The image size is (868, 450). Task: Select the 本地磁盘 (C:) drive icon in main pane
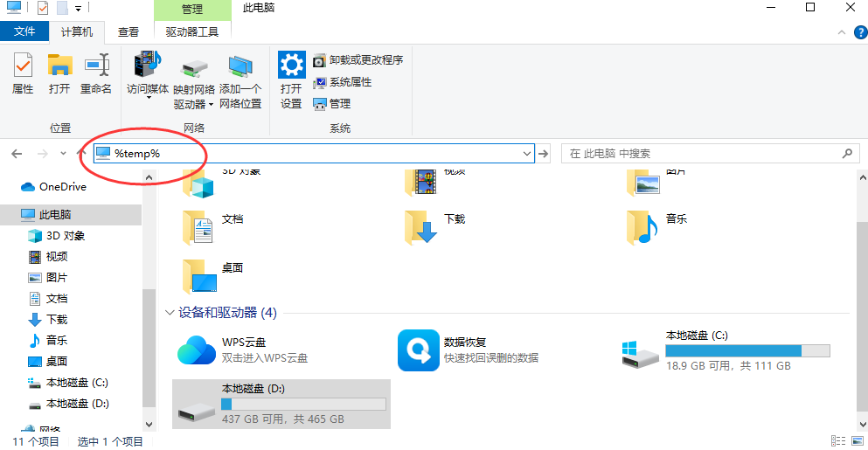click(641, 356)
